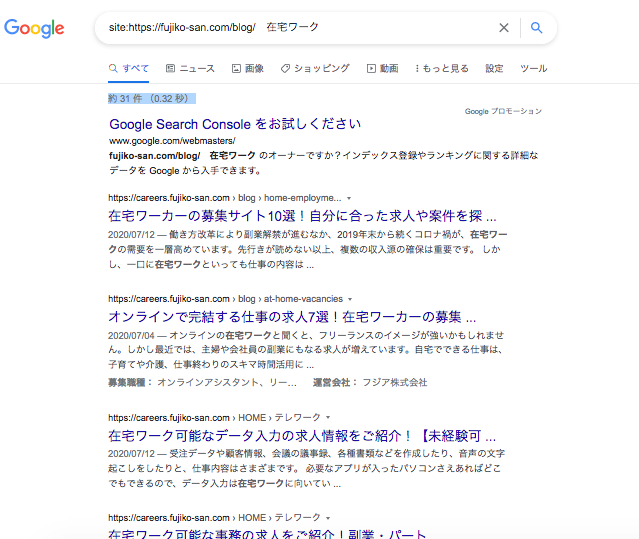This screenshot has width=639, height=539.
Task: Open the 在宅ワーカーの募集サイト10選 result
Action: tap(302, 216)
